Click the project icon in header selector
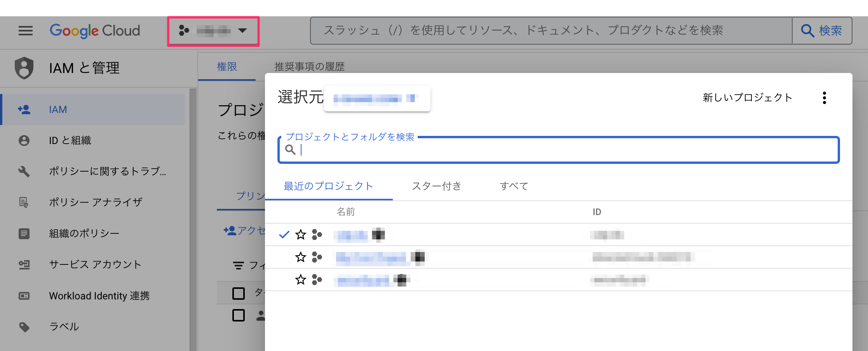 [x=184, y=30]
